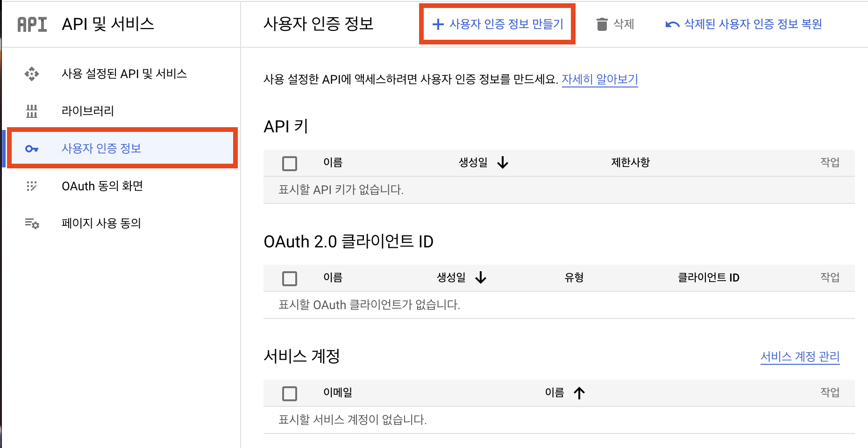Click the 클라이언트 ID column header
Viewport: 868px width, 448px height.
(708, 278)
